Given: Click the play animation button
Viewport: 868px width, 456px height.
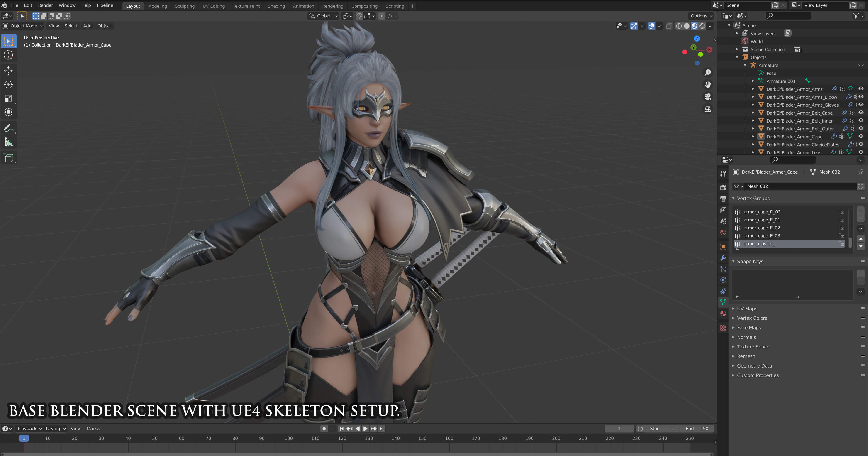Looking at the screenshot, I should click(365, 429).
